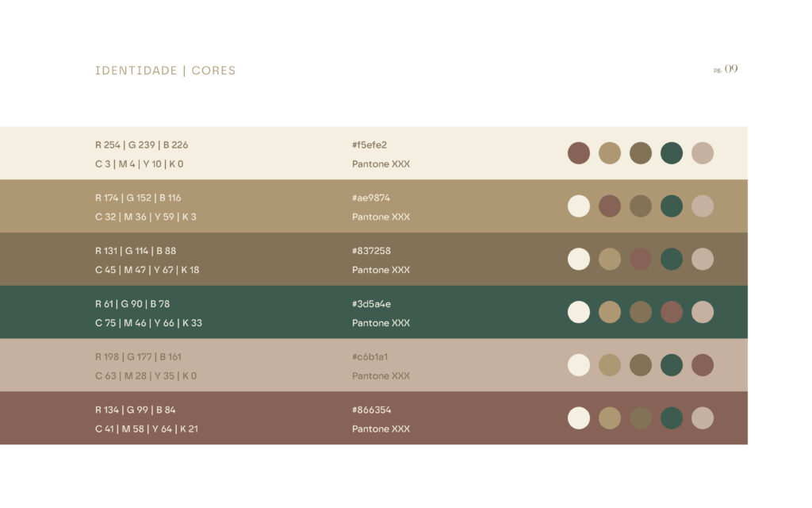This screenshot has height=508, width=812.
Task: Pick the green circle in the #c6b1a1 row
Action: (672, 365)
